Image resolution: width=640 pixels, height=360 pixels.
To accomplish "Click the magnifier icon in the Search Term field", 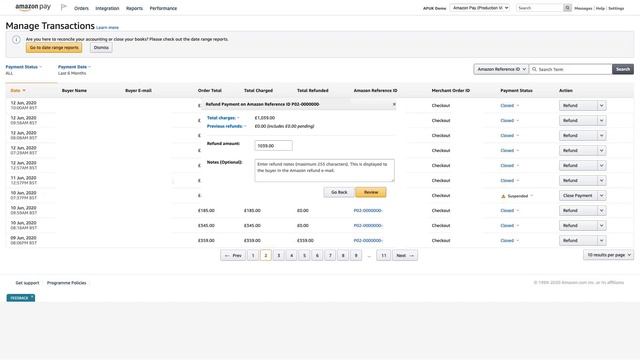I will coord(534,69).
